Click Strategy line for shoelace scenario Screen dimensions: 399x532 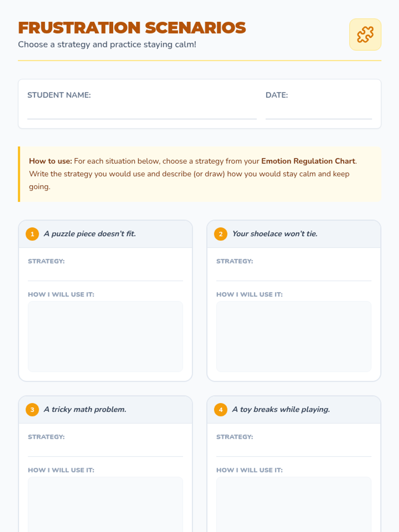tap(294, 275)
